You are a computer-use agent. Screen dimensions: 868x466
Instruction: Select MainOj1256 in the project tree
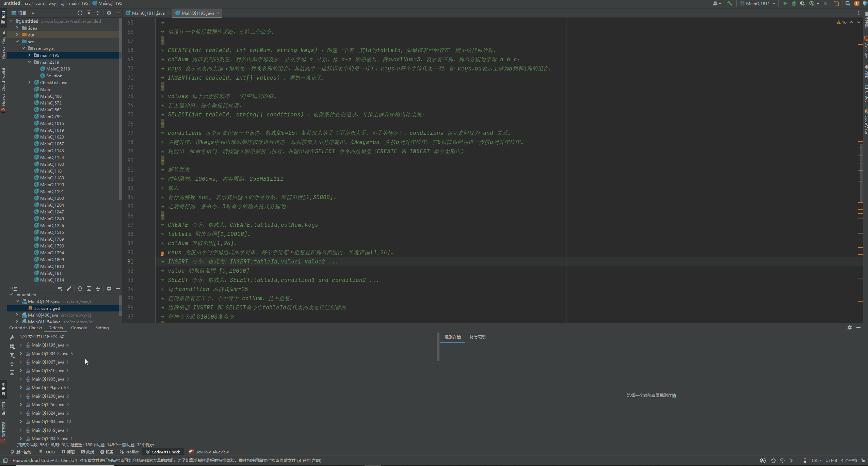[52, 225]
